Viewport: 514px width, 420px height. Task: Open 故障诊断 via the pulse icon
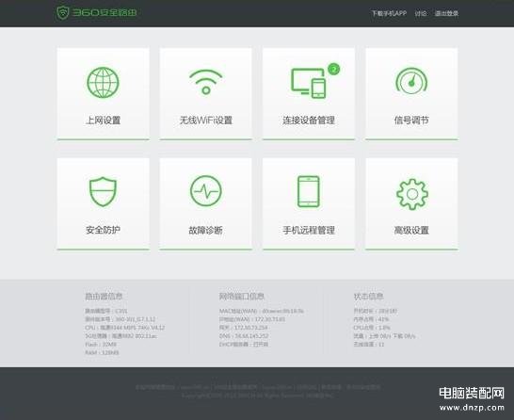click(x=206, y=191)
